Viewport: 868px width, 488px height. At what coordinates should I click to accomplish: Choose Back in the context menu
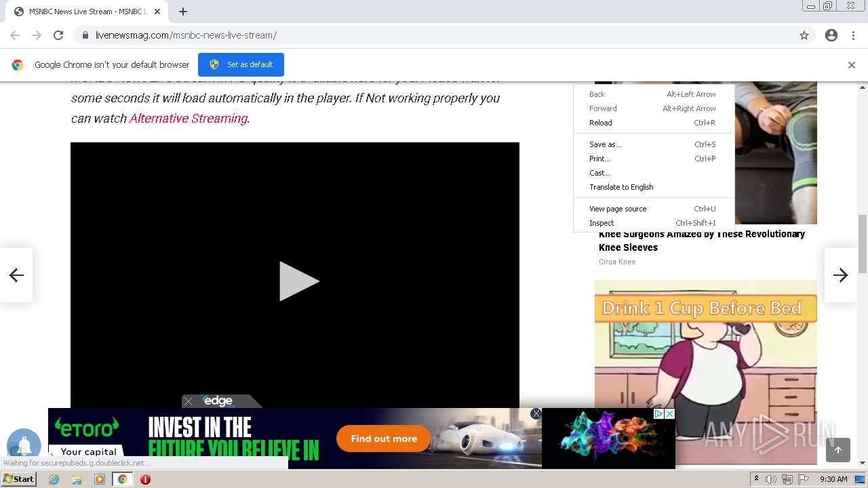654,94
